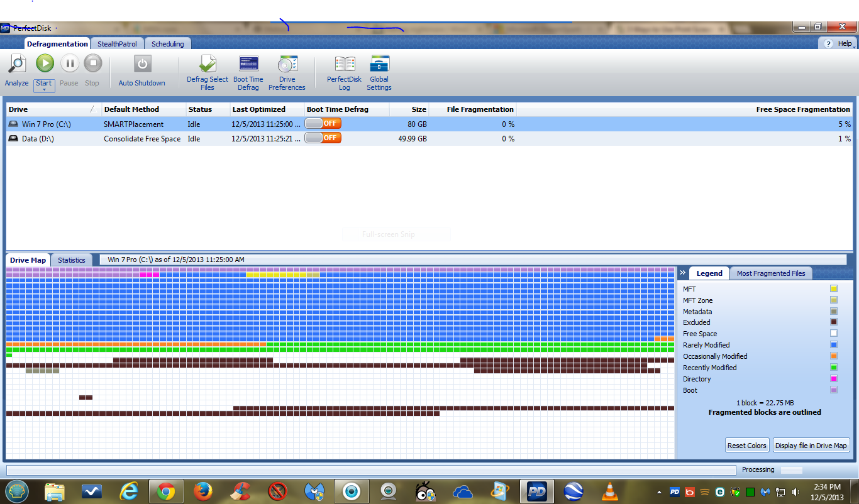Collapse the legend panel with double-arrow
859x504 pixels.
click(x=682, y=273)
